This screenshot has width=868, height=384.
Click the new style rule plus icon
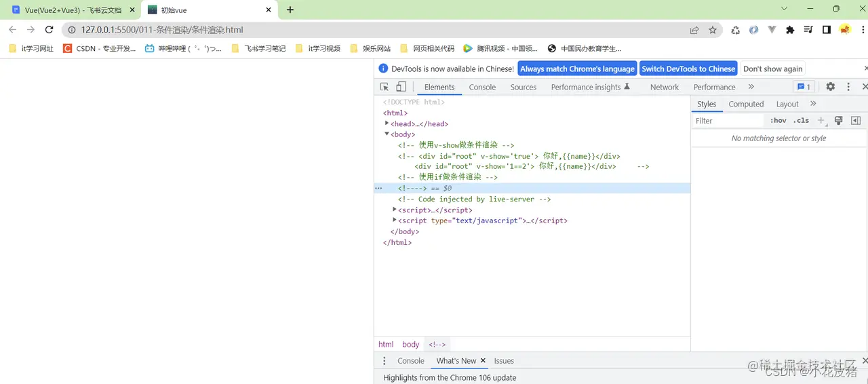(x=821, y=120)
